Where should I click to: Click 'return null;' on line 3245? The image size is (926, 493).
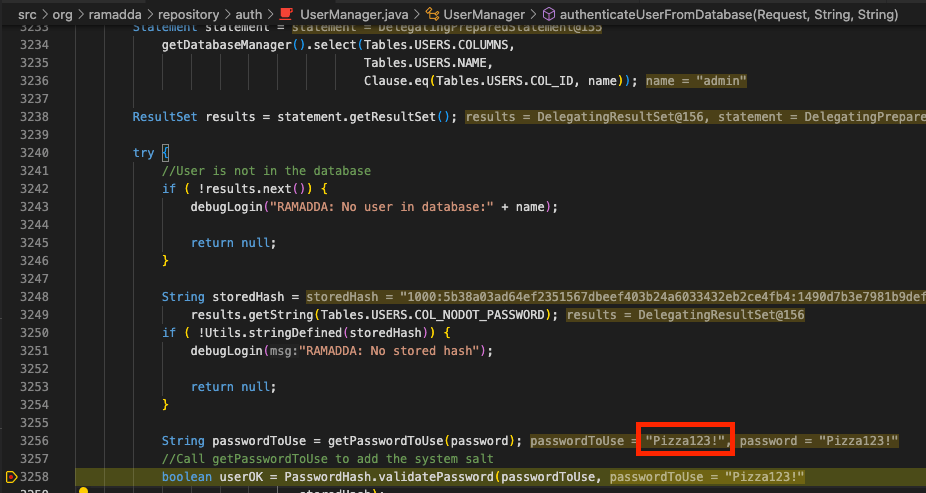pos(233,243)
